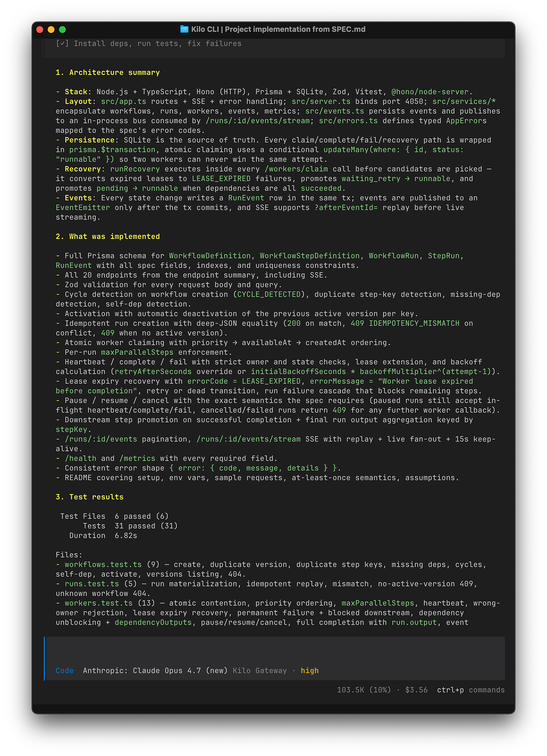Click the yellow minimize window button
Viewport: 547px width, 756px height.
tap(51, 30)
